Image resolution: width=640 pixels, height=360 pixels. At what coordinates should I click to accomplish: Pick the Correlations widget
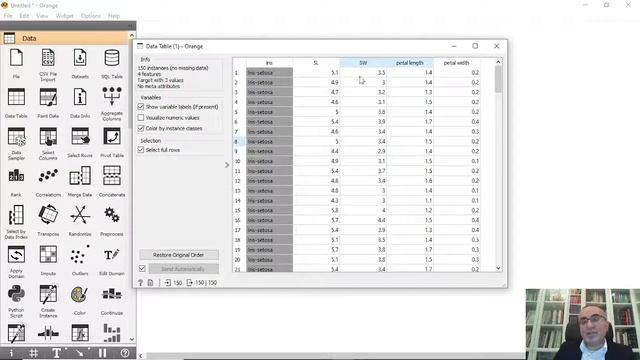pos(48,176)
